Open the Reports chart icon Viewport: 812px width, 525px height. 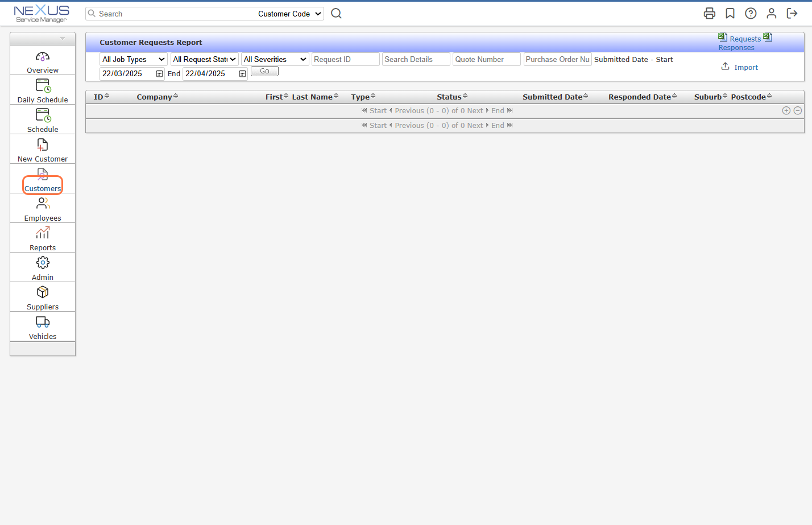[x=43, y=233]
